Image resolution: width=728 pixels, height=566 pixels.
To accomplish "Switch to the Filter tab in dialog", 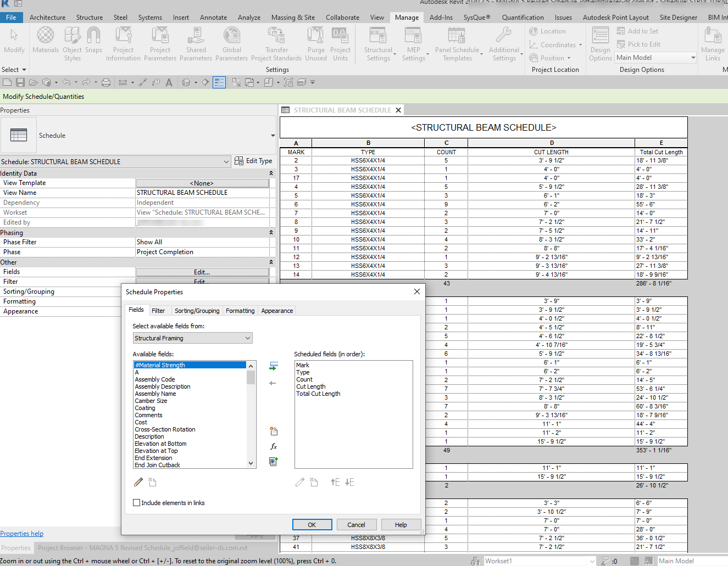I will (158, 311).
